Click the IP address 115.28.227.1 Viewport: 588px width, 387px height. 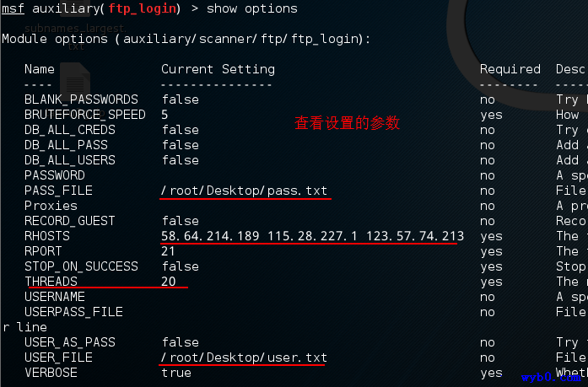pos(312,235)
